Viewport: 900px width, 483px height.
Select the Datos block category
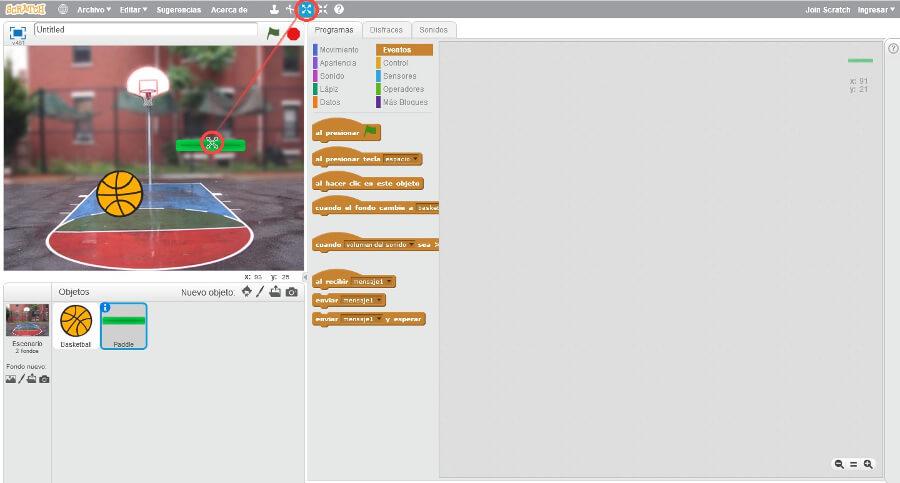tap(329, 102)
